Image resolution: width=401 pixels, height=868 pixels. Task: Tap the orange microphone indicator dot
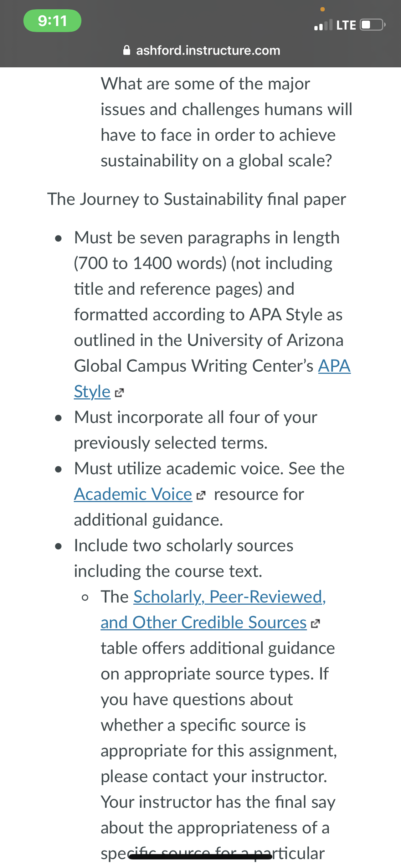pyautogui.click(x=323, y=9)
